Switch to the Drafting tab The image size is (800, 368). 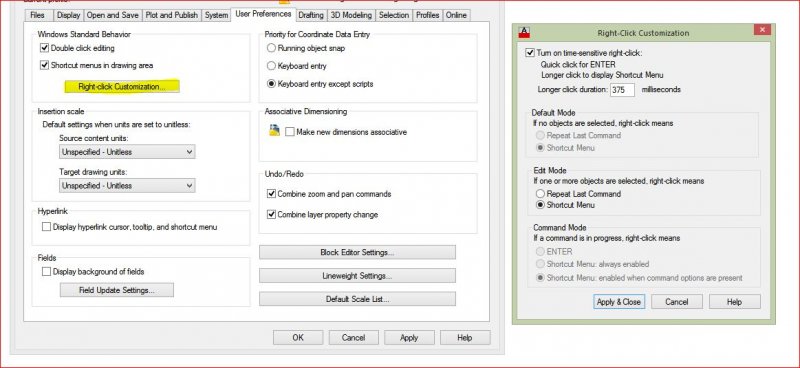tap(311, 15)
